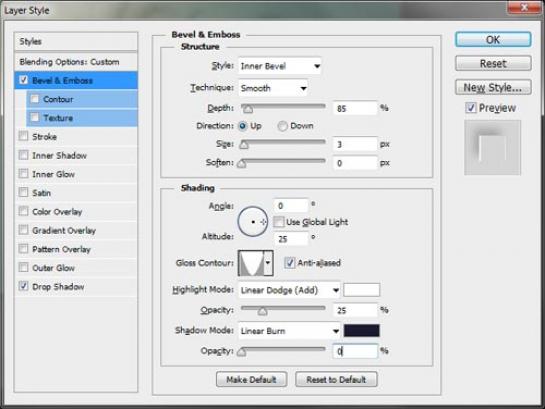This screenshot has width=545, height=409.
Task: Click the Make Default button
Action: pyautogui.click(x=251, y=379)
